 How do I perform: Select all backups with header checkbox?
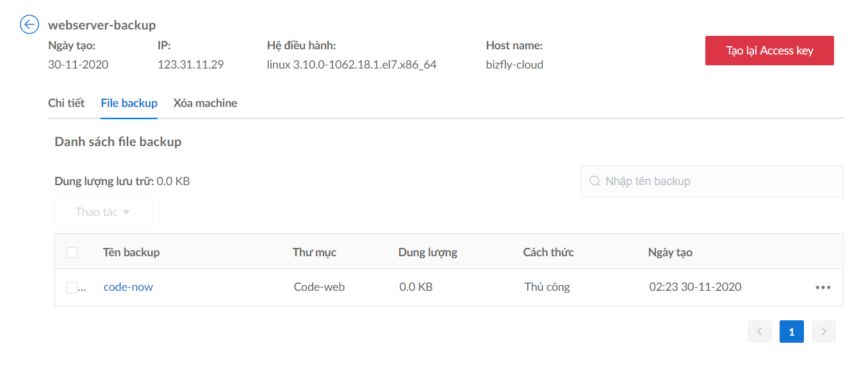click(72, 252)
